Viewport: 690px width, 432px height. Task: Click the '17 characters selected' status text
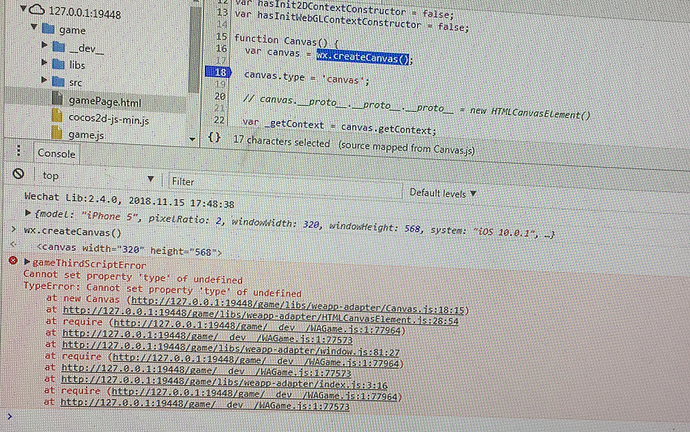click(x=281, y=141)
